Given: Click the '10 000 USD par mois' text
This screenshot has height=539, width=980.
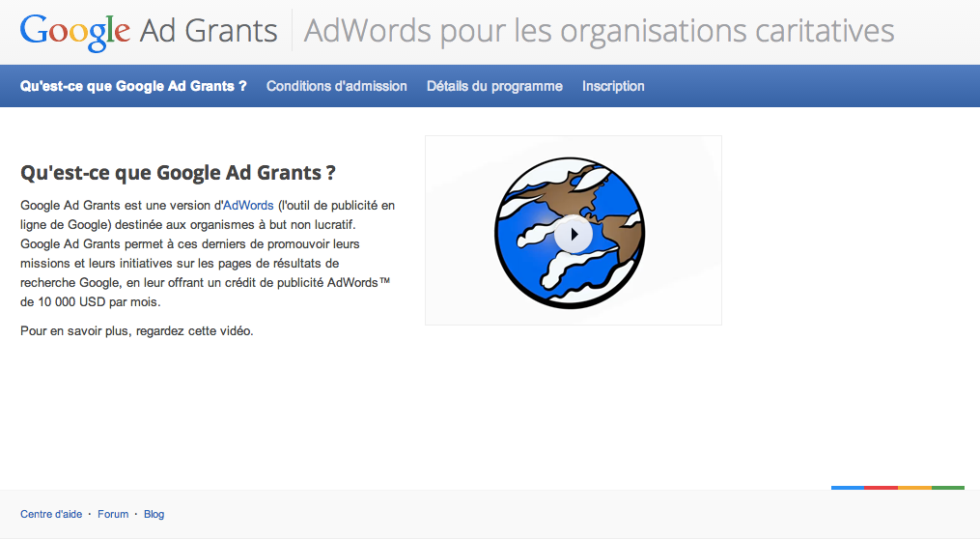Looking at the screenshot, I should pyautogui.click(x=98, y=302).
